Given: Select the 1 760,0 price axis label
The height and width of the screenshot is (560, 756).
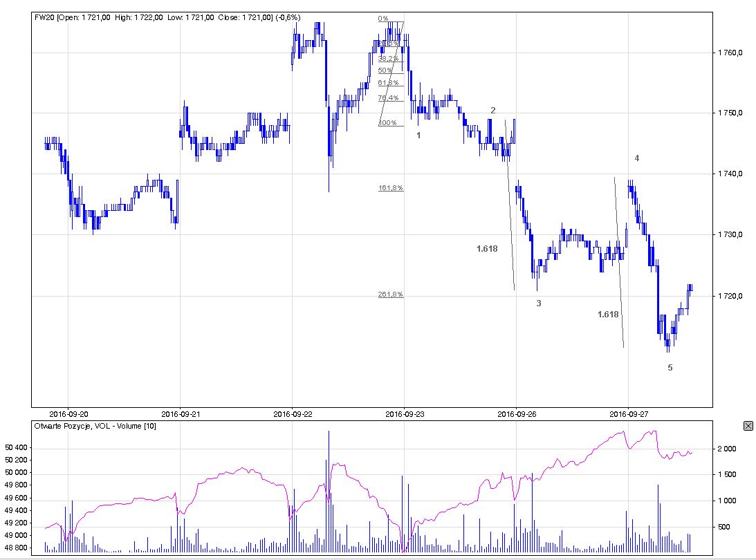Looking at the screenshot, I should pos(730,52).
